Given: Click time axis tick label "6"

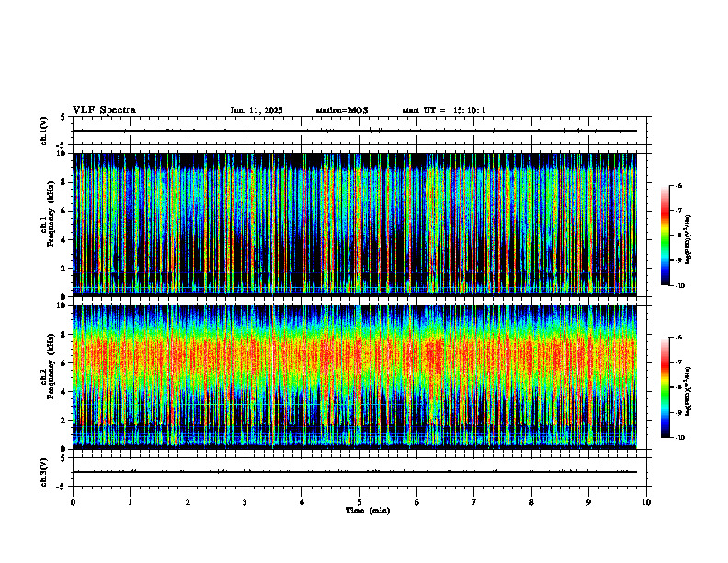Looking at the screenshot, I should [x=417, y=502].
